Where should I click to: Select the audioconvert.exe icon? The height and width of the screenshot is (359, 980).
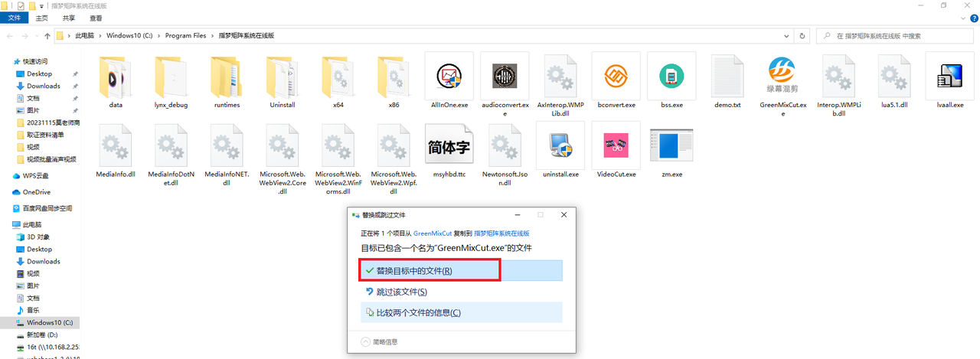tap(505, 77)
